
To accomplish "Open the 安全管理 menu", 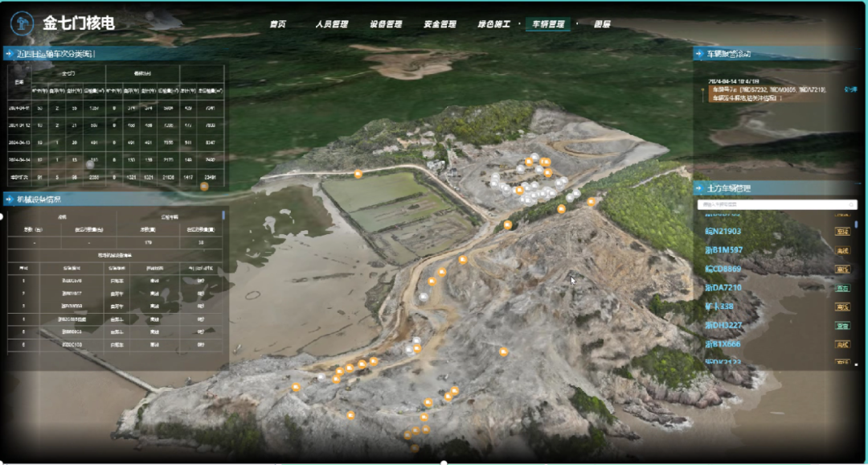I will [440, 24].
